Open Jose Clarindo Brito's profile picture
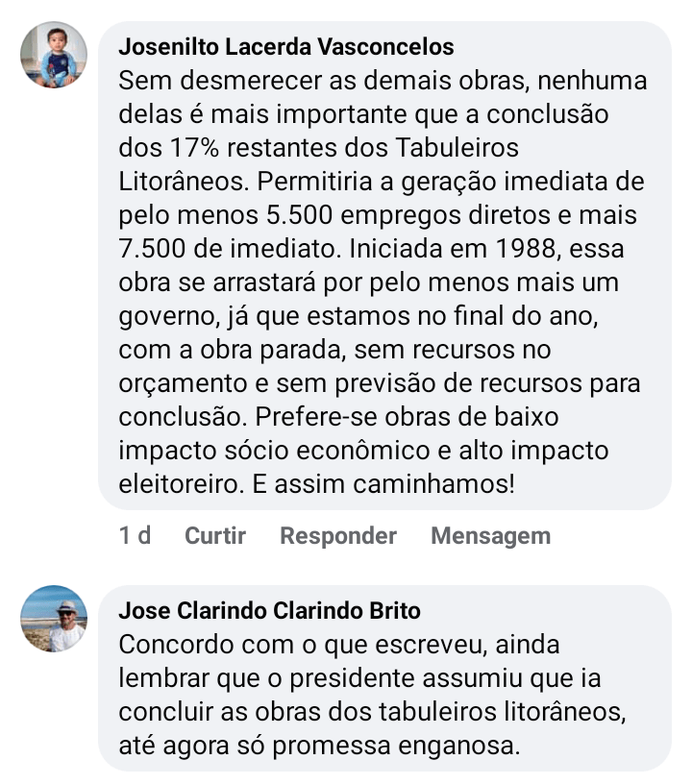 click(54, 619)
